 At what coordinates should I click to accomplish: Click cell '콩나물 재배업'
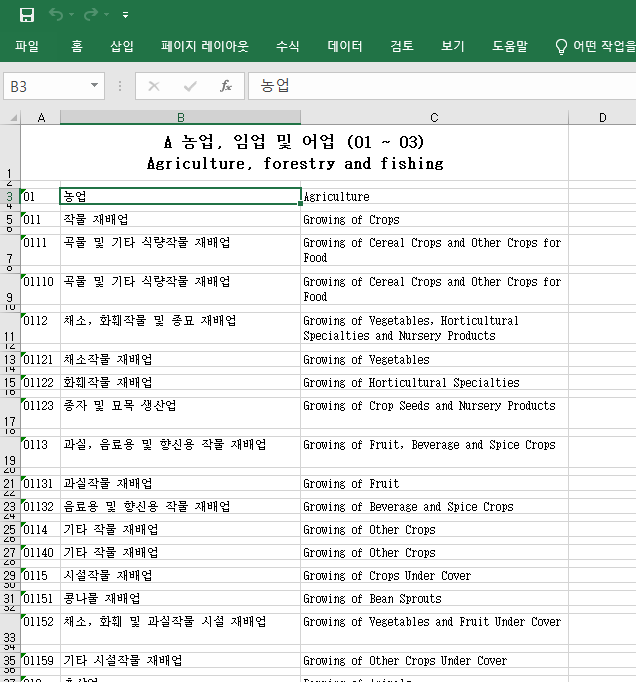(181, 598)
